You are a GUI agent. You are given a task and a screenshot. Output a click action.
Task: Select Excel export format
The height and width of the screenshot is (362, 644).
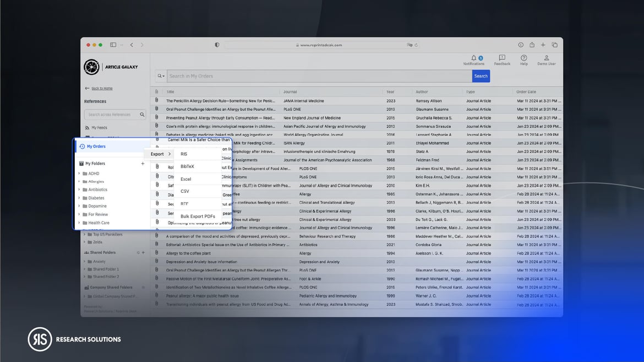[x=185, y=179]
